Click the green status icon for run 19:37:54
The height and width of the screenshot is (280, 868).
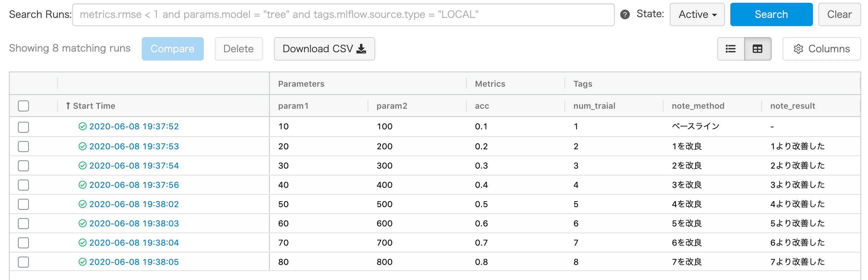tap(83, 165)
